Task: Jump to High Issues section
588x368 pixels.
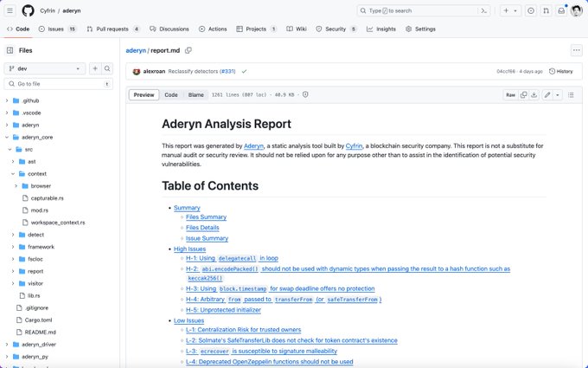Action: [x=189, y=249]
